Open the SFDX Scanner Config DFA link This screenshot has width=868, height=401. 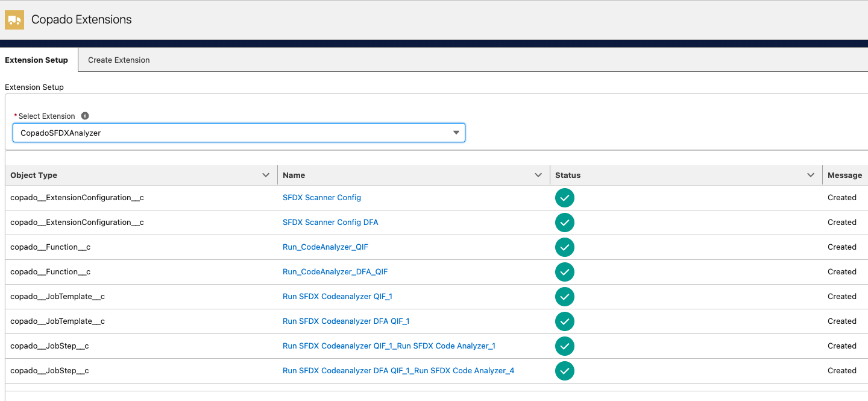coord(330,223)
